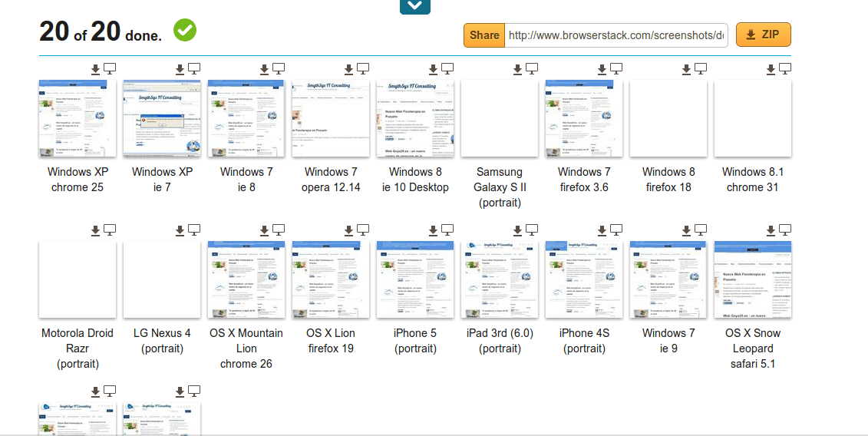This screenshot has width=868, height=436.
Task: Click monitor icon above iPad 3rd (6.0)
Action: [x=532, y=230]
